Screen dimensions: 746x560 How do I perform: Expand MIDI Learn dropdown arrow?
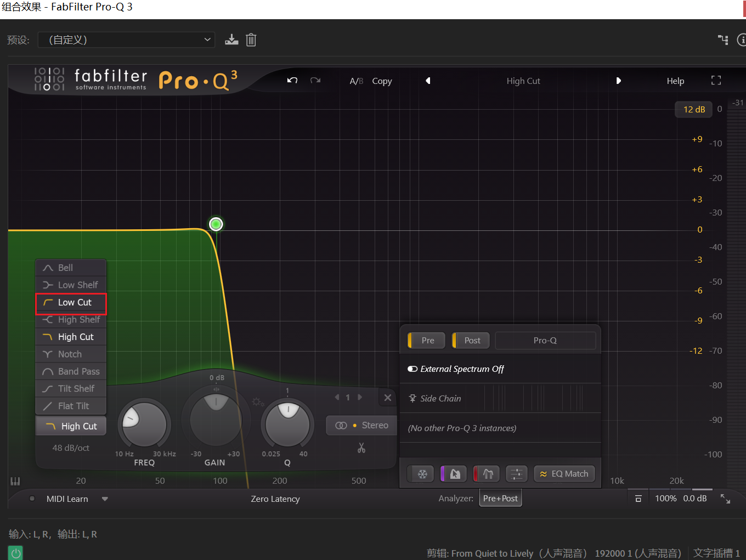tap(105, 499)
